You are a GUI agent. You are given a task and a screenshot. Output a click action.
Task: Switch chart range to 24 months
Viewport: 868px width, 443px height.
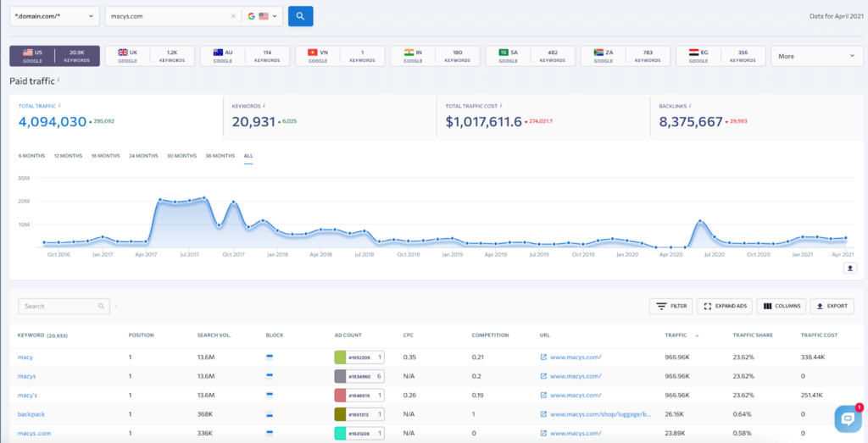click(143, 156)
